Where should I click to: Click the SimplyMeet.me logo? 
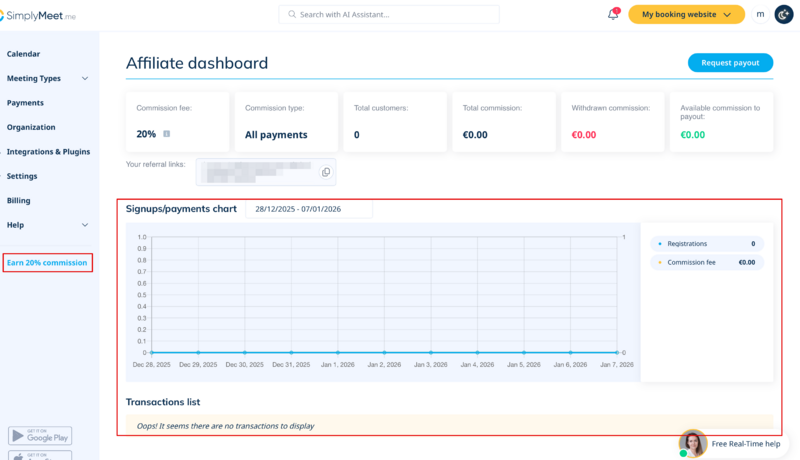(x=38, y=14)
